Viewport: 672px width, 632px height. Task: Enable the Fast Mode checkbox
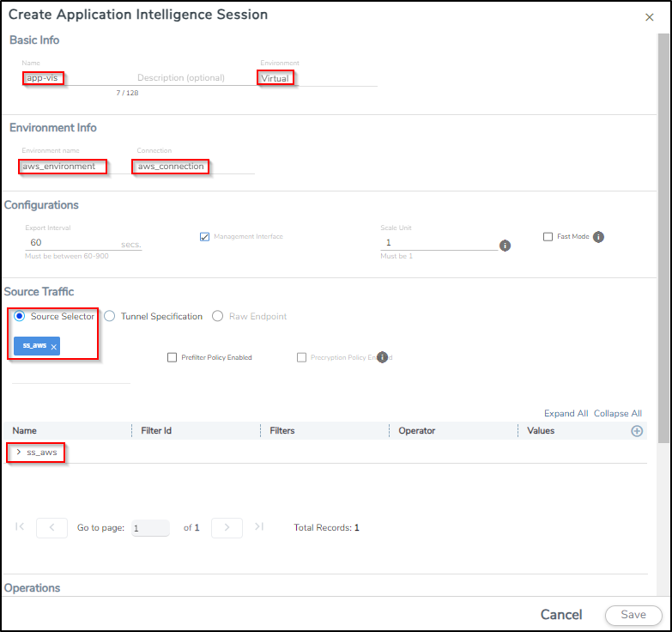[x=548, y=237]
